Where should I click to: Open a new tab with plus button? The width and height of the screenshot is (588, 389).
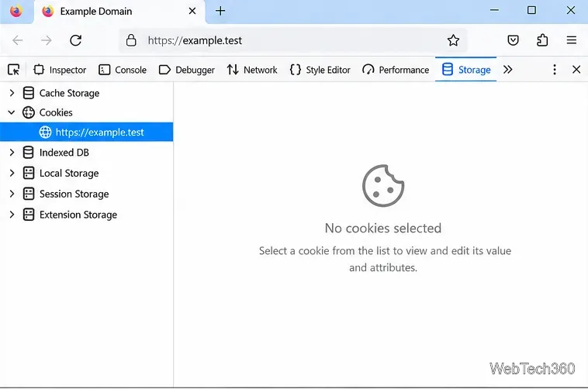click(x=220, y=11)
